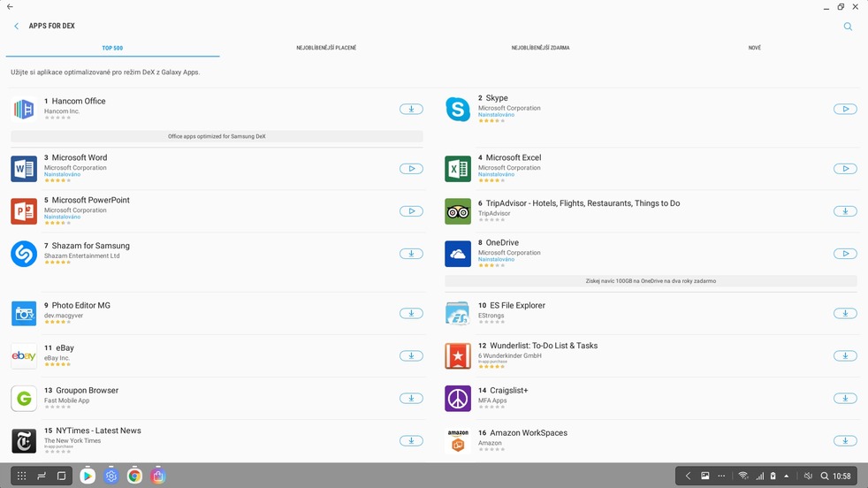
Task: Download Hancom Office
Action: click(x=411, y=109)
